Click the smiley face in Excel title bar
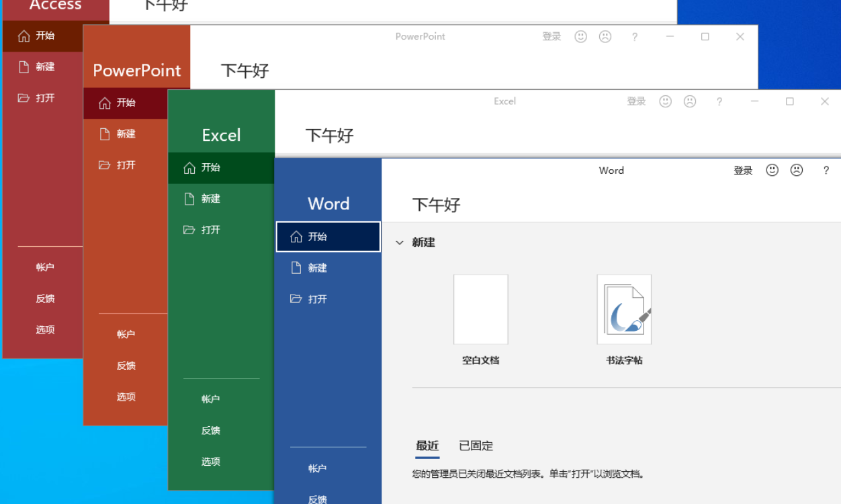 tap(666, 101)
